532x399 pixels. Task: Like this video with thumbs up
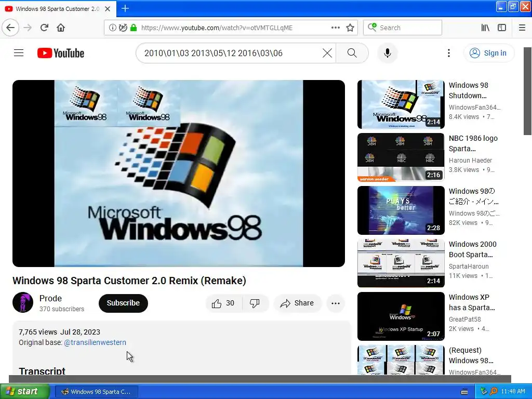coord(223,303)
